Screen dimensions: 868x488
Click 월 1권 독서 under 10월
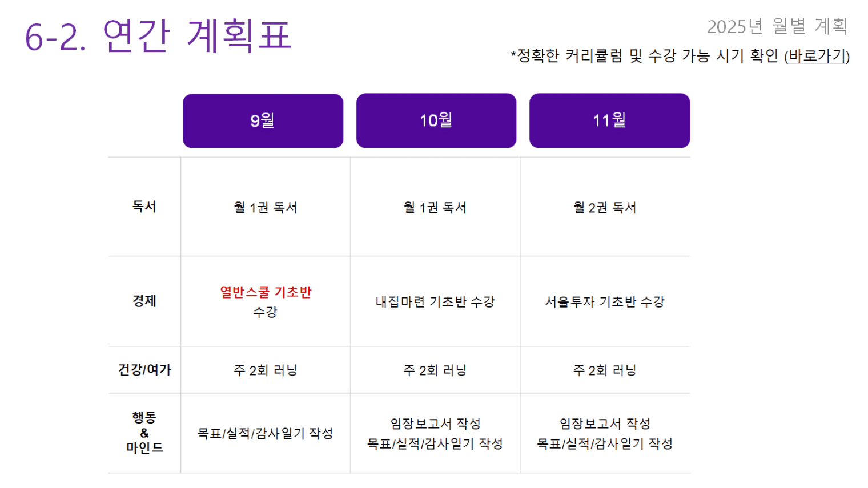435,208
